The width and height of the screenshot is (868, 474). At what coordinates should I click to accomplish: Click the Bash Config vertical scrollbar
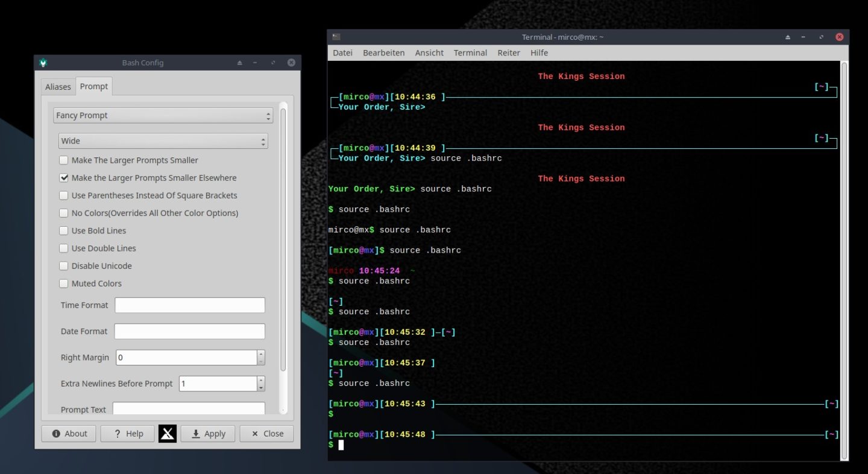pyautogui.click(x=283, y=241)
